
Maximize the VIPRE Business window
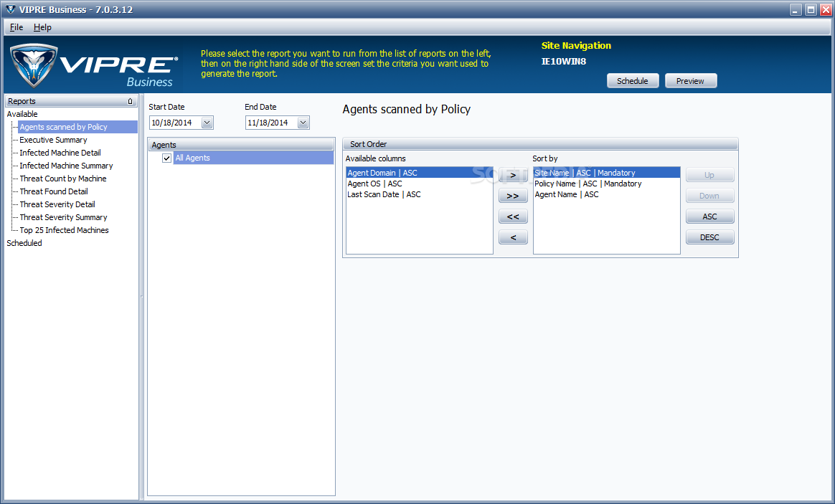coord(811,9)
